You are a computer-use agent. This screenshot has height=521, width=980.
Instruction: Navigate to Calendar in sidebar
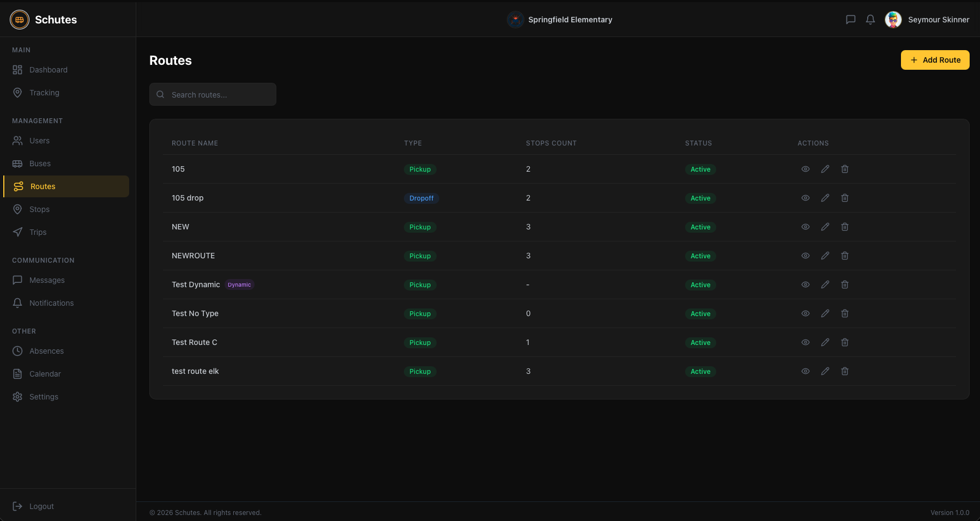coord(45,374)
